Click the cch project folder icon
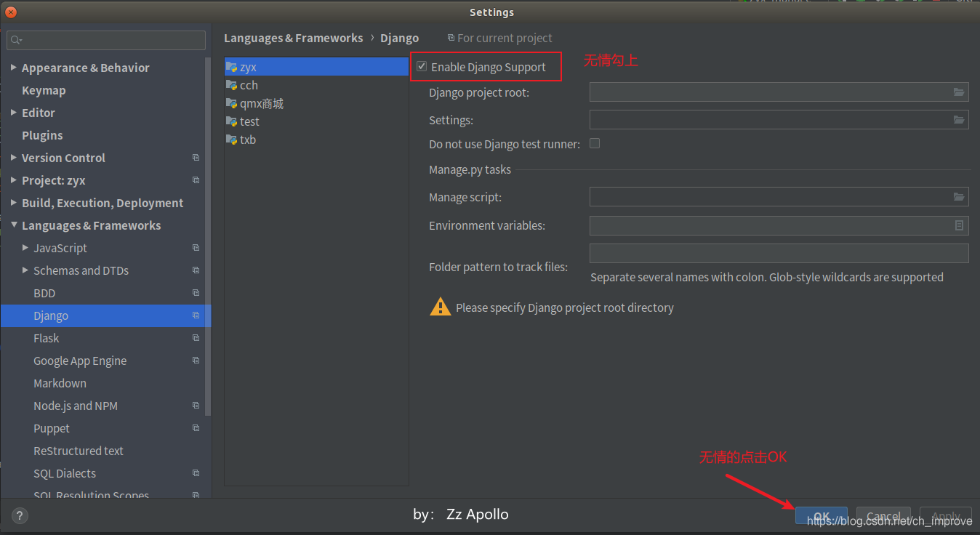The image size is (980, 535). [x=232, y=85]
